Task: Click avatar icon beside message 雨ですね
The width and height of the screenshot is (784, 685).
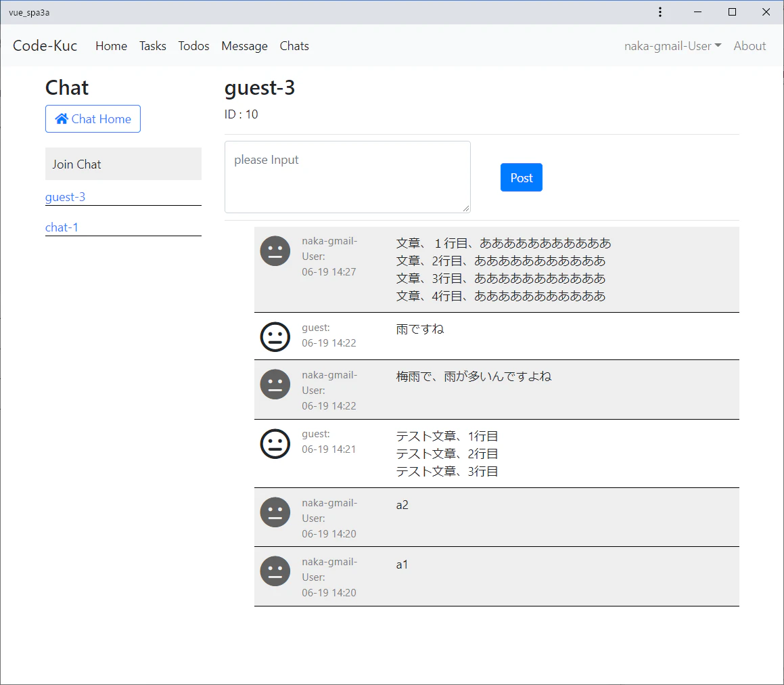Action: click(275, 336)
